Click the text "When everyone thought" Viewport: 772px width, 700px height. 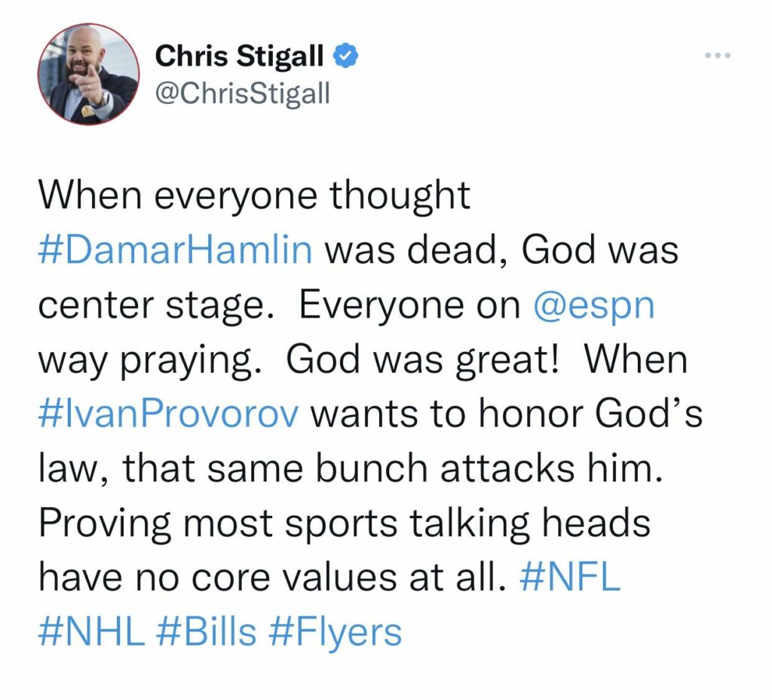coord(253,197)
